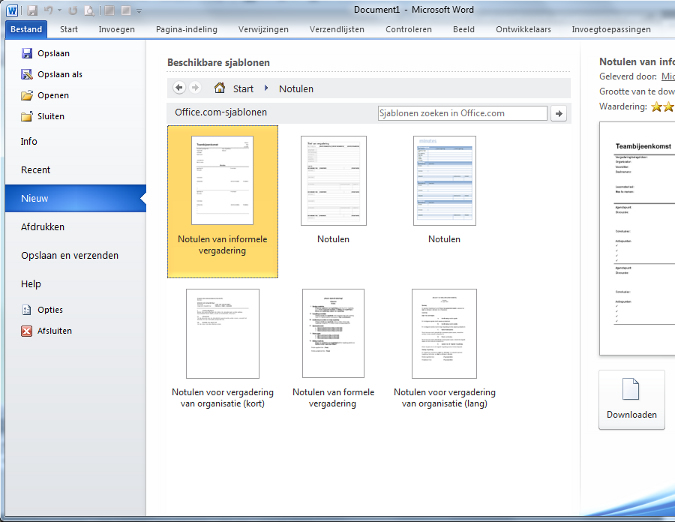The image size is (675, 522).
Task: Open the Verwijzingen ribbon tab
Action: pos(264,29)
